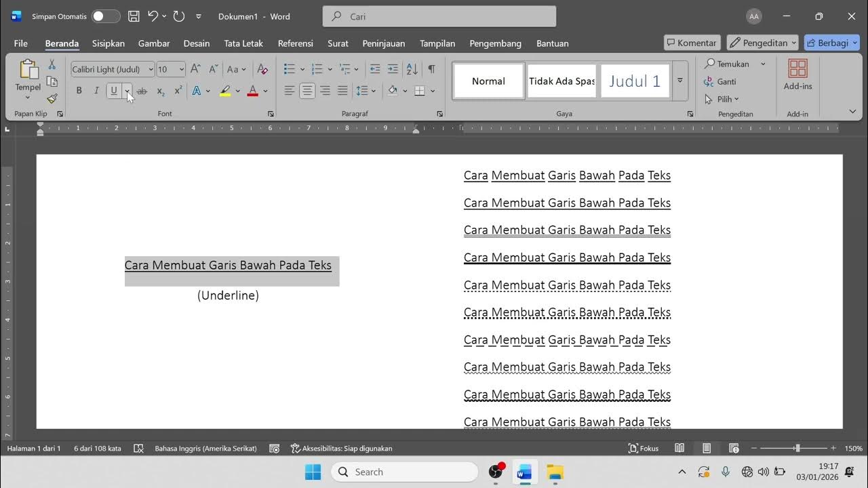Open the Tata Letak tab
868x488 pixels.
243,43
